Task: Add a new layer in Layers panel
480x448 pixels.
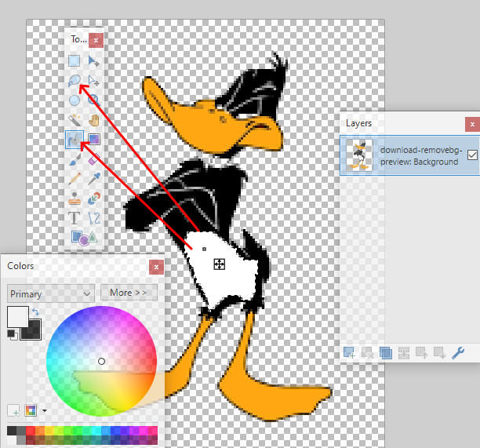Action: [x=349, y=353]
